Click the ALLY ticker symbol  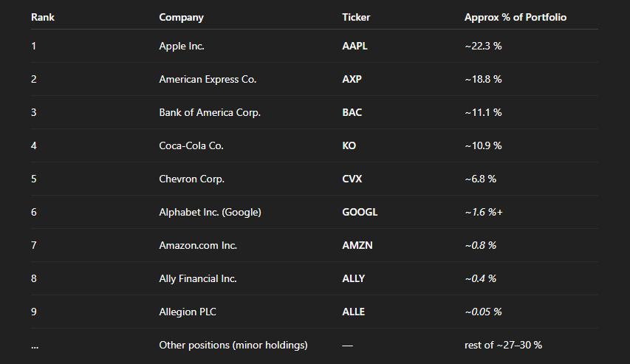354,278
